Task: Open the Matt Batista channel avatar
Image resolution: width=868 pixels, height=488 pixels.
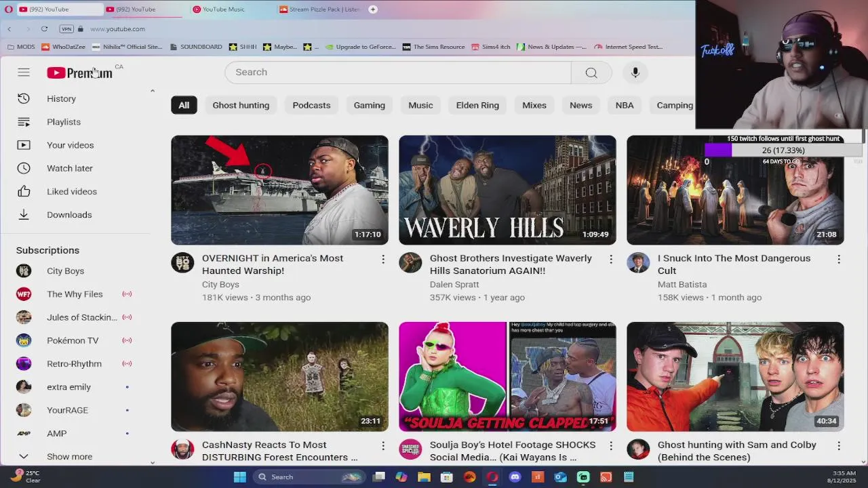Action: coord(638,263)
